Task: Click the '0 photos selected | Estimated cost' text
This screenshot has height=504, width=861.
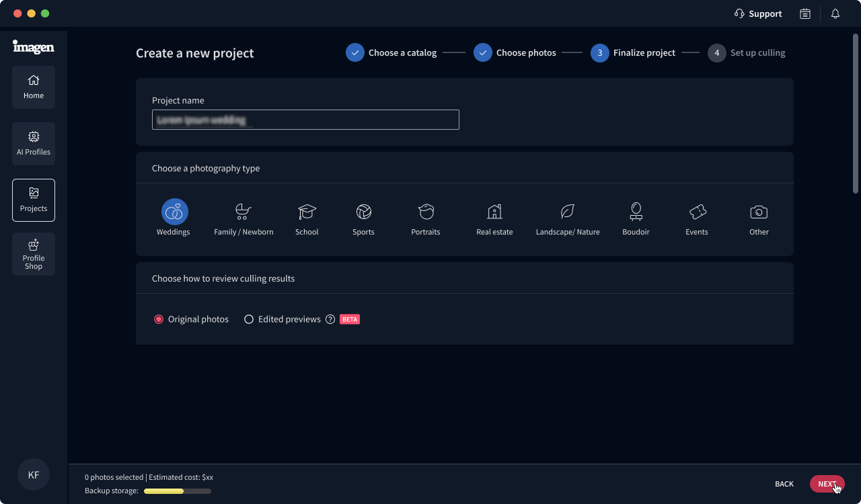Action: point(149,477)
